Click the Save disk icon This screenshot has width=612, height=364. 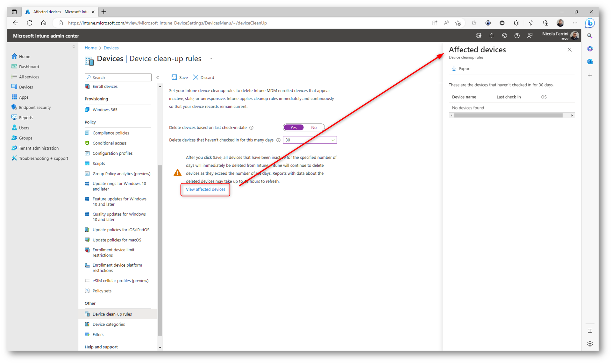pos(174,77)
